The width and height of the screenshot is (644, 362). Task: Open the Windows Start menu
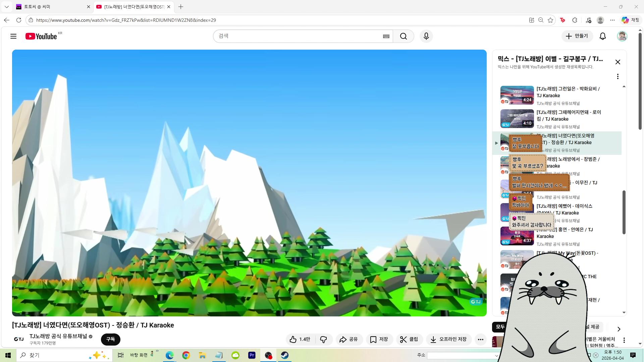pos(8,355)
